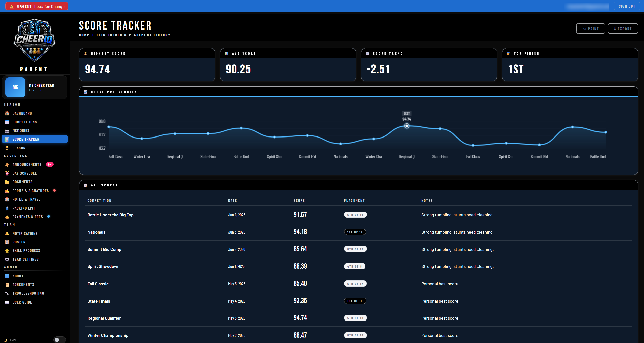Image resolution: width=644 pixels, height=343 pixels.
Task: Click the Troubleshooting wrench icon
Action: tap(7, 293)
